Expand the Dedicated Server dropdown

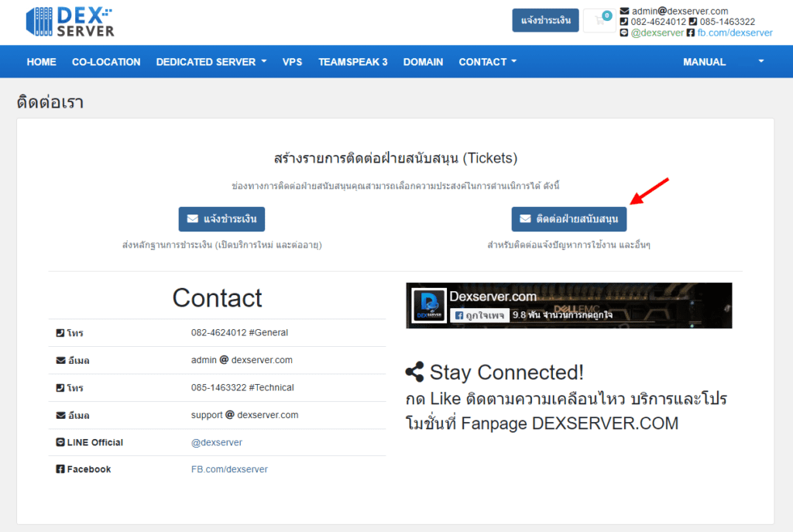211,62
